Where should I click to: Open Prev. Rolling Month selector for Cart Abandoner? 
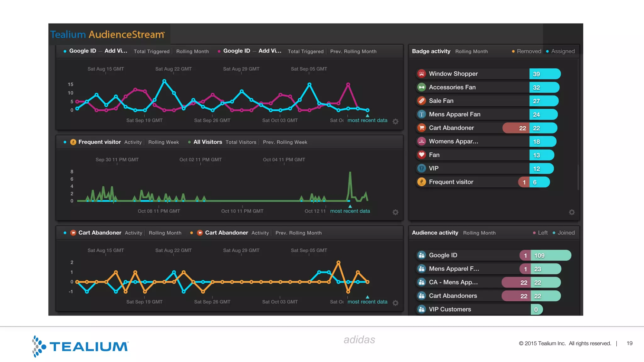pyautogui.click(x=298, y=233)
